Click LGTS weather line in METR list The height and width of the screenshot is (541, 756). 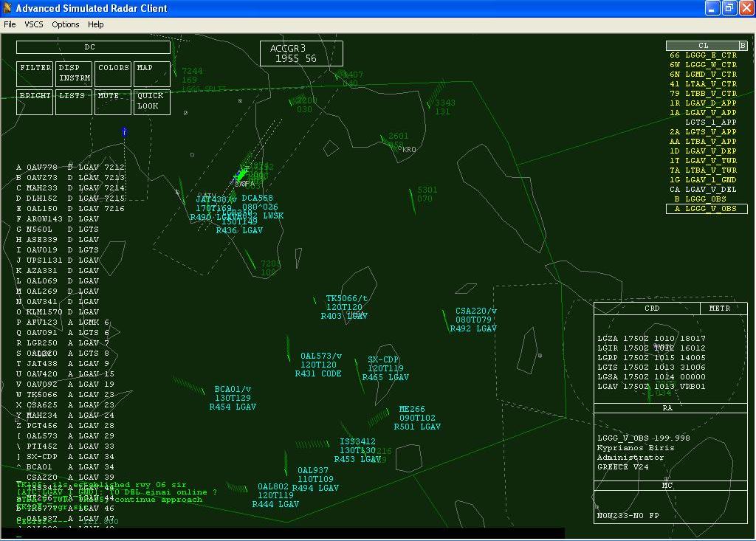651,368
